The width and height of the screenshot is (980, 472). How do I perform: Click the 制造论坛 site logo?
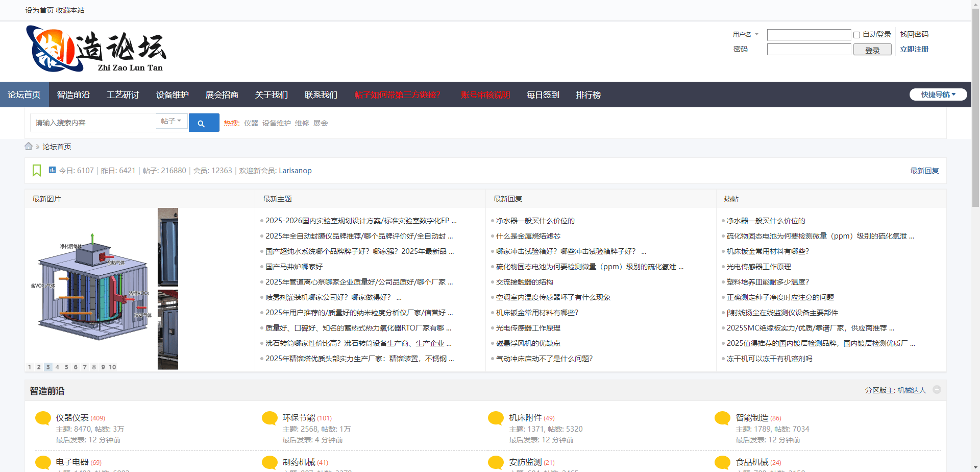tap(96, 50)
